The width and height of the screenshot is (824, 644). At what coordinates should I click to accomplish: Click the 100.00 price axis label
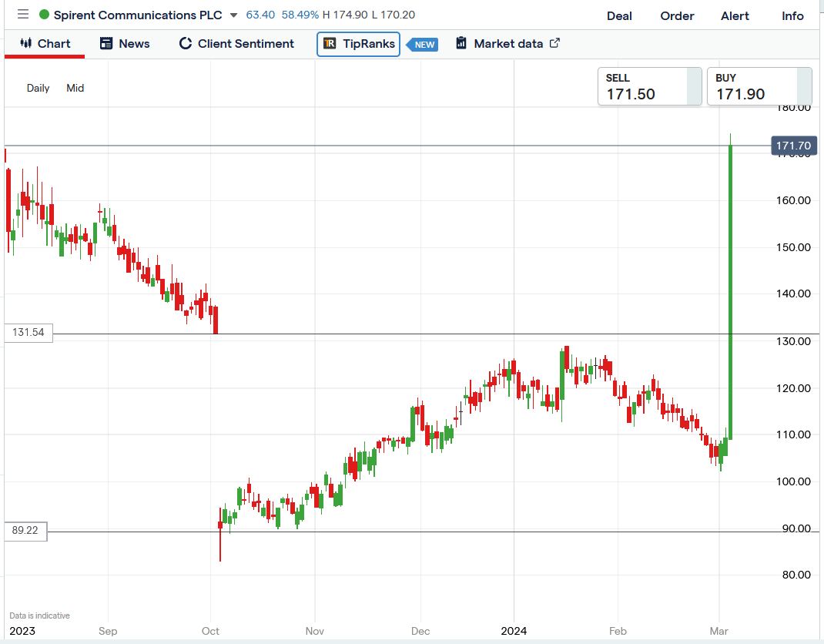793,481
